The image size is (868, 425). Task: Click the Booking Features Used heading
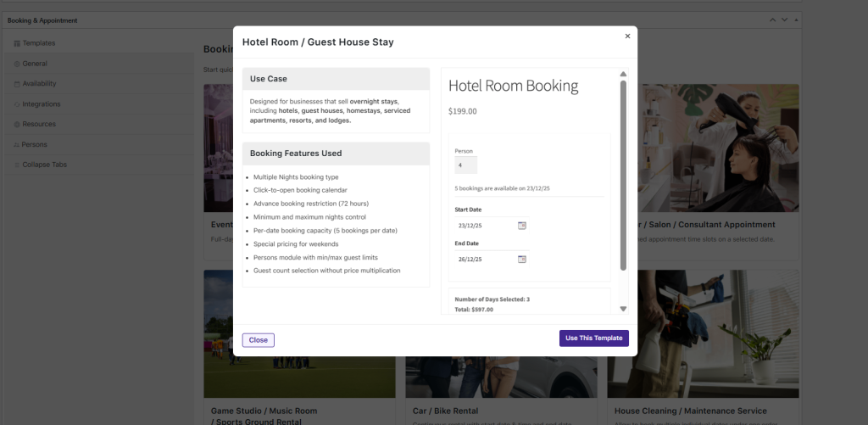coord(296,154)
